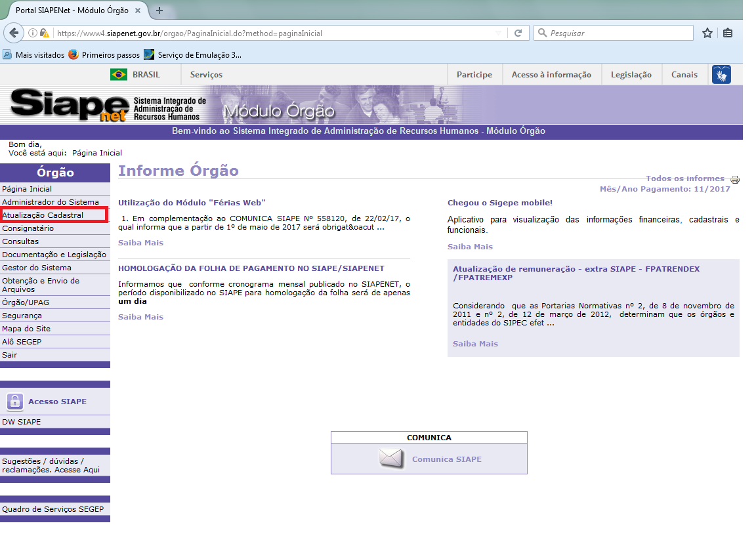The image size is (756, 538).
Task: Open the Serviços menu in the government bar
Action: pos(206,75)
